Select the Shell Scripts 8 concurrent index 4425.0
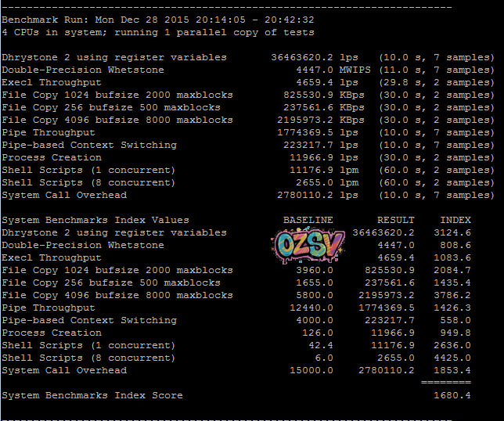The height and width of the screenshot is (421, 504). pos(452,358)
